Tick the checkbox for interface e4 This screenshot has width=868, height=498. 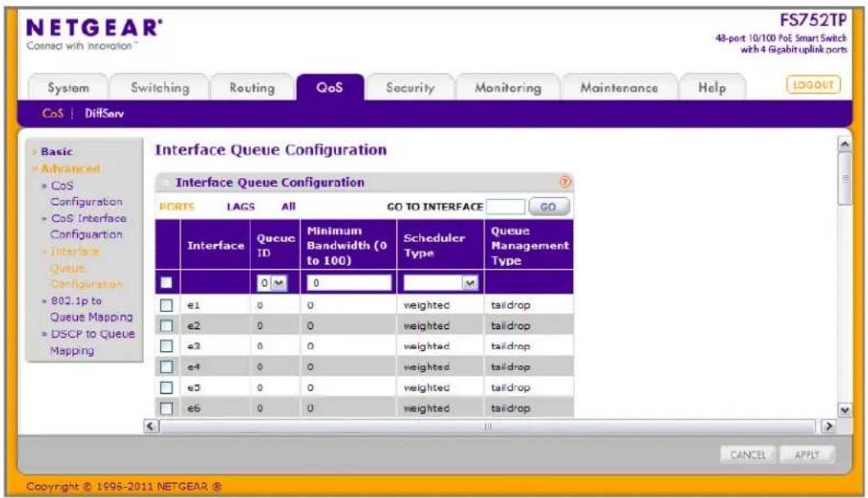pyautogui.click(x=166, y=367)
